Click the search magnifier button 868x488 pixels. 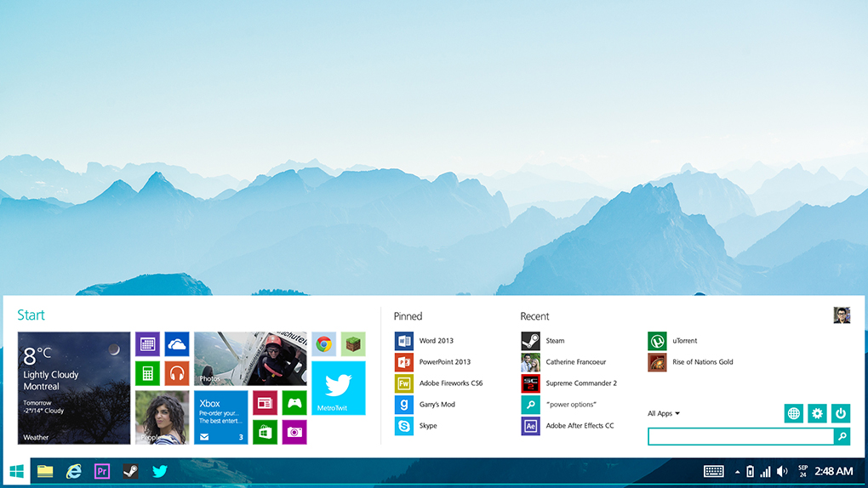coord(842,436)
